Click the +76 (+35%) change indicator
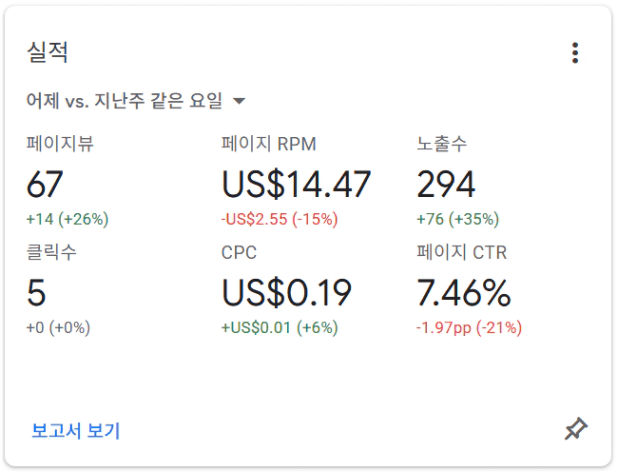 [x=458, y=219]
